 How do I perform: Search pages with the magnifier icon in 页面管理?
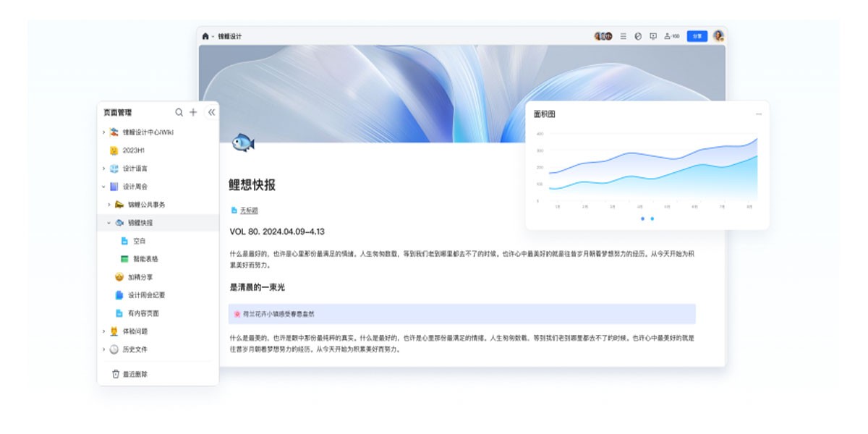[x=179, y=112]
